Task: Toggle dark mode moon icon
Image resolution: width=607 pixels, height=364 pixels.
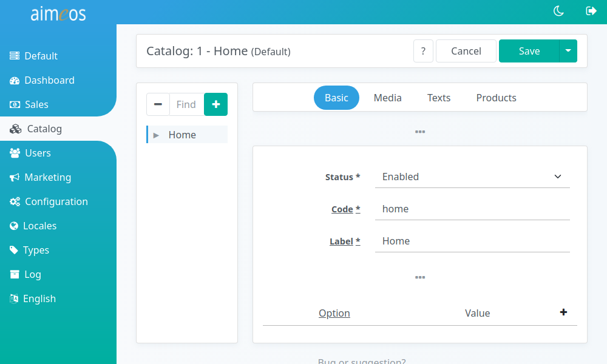Action: click(x=558, y=11)
